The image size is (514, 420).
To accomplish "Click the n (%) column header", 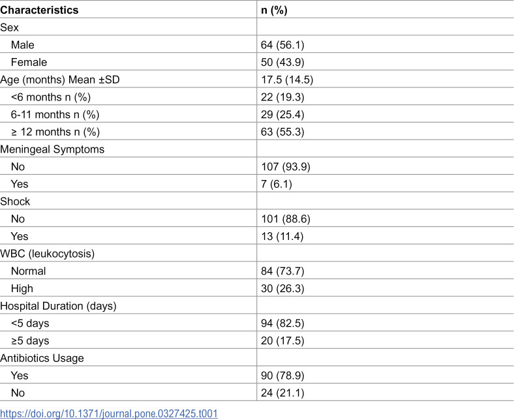I will 274,10.
